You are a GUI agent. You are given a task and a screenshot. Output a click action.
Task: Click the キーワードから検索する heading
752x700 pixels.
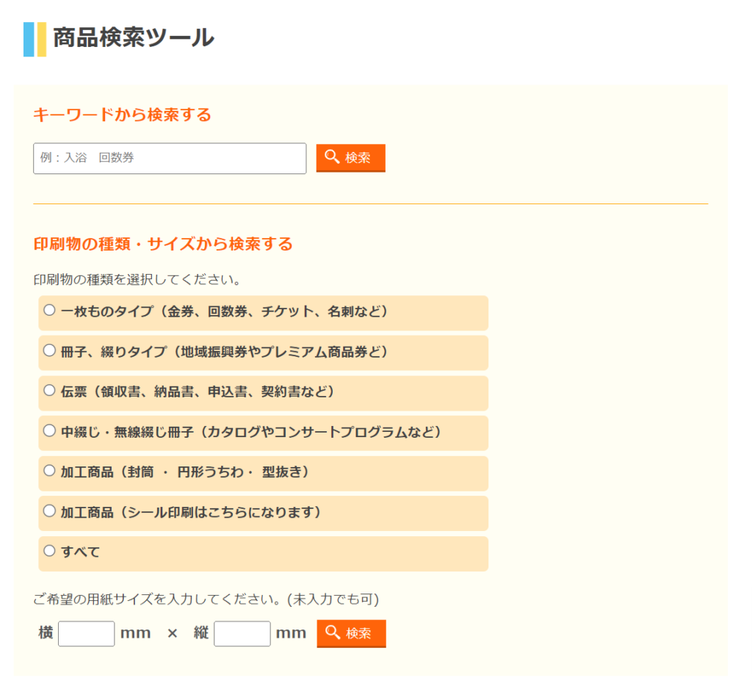(x=122, y=115)
